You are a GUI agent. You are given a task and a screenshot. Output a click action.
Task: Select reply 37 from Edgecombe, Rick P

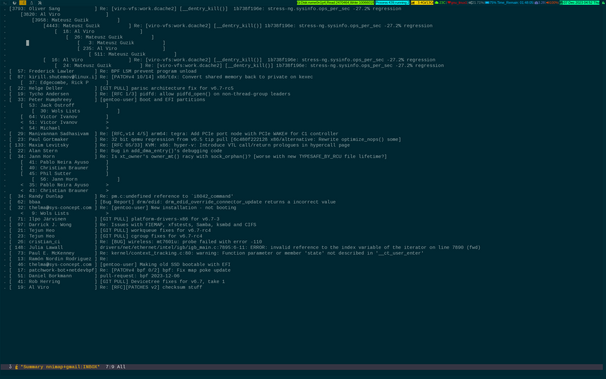pyautogui.click(x=65, y=83)
